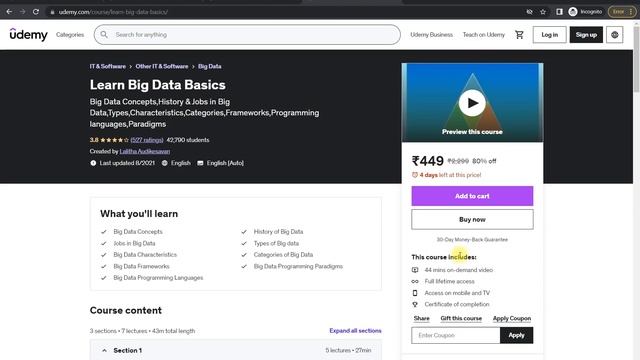The image size is (640, 360).
Task: Click Last updated 8/2021 text
Action: (127, 163)
